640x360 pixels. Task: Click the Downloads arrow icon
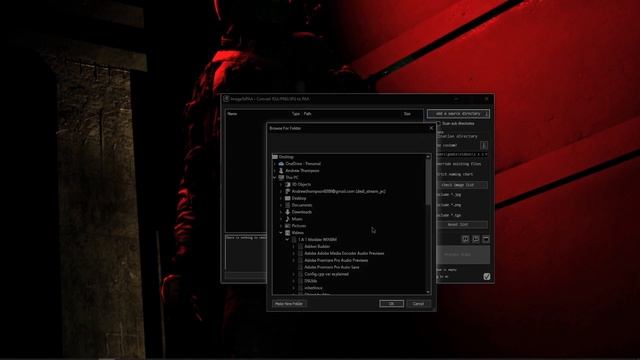[x=288, y=212]
